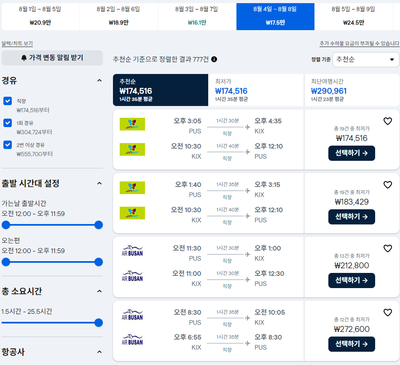Viewport: 400px width, 365px height.
Task: Collapse the 출발 시간대 설정 section
Action: point(99,183)
